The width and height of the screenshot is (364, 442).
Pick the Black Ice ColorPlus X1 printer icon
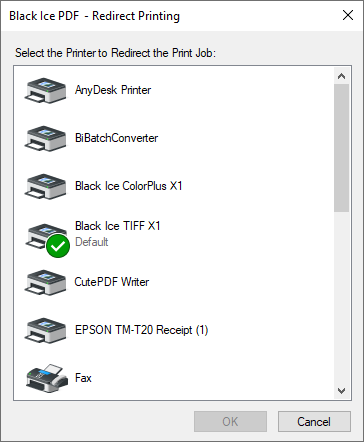(x=45, y=186)
